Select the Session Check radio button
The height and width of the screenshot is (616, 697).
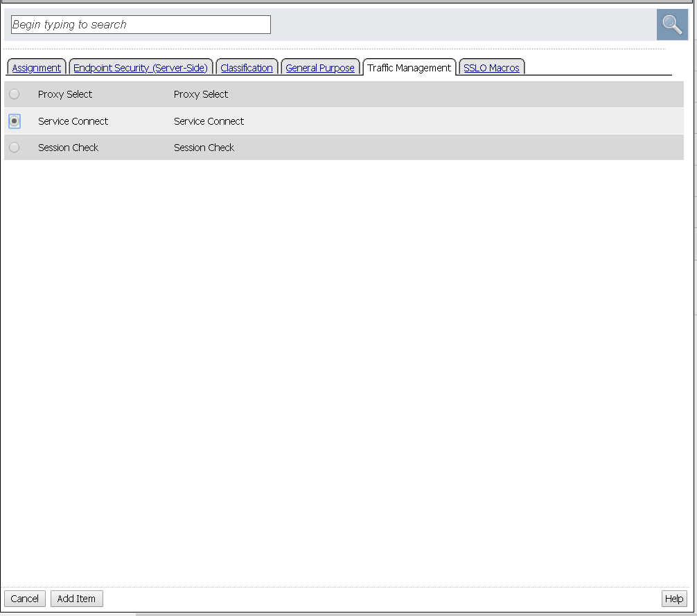tap(15, 148)
